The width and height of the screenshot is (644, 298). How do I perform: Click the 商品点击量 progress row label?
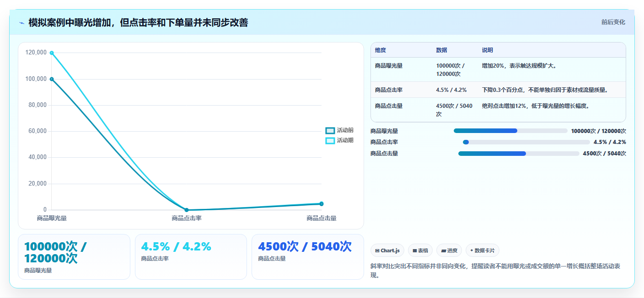tap(384, 154)
